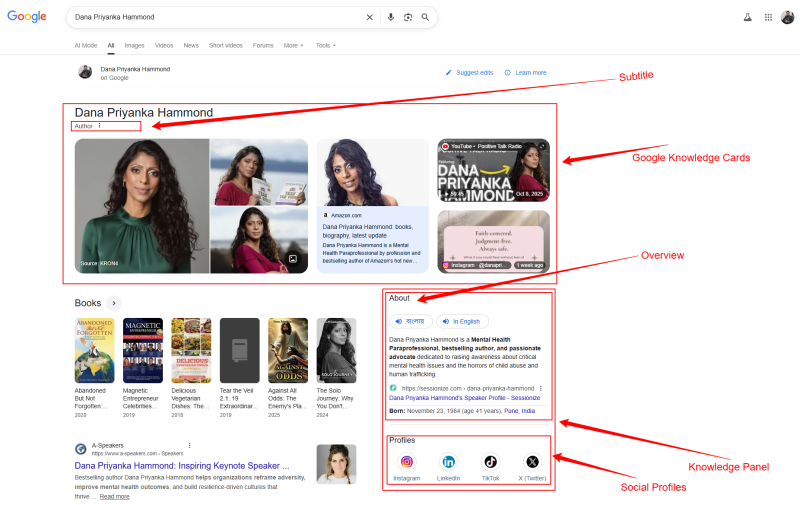Open Forums tab
This screenshot has height=505, width=800.
point(263,45)
